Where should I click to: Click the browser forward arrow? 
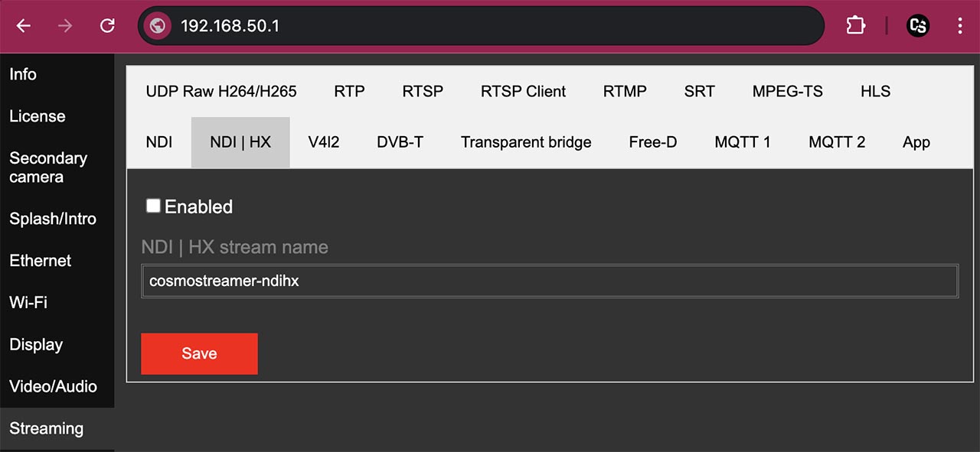[x=66, y=26]
